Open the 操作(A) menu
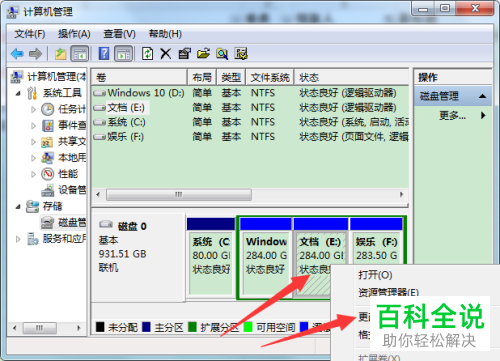 tap(74, 34)
